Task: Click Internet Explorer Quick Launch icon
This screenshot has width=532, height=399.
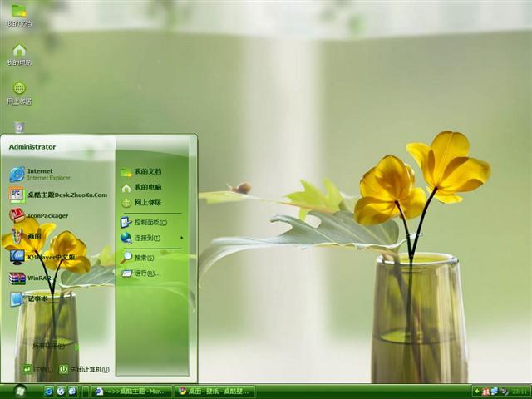Action: pos(49,392)
